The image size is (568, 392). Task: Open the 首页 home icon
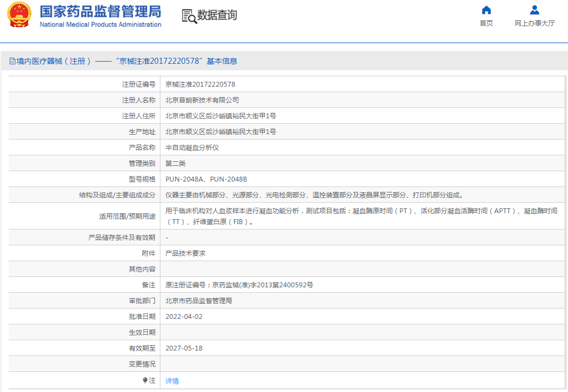(x=486, y=10)
